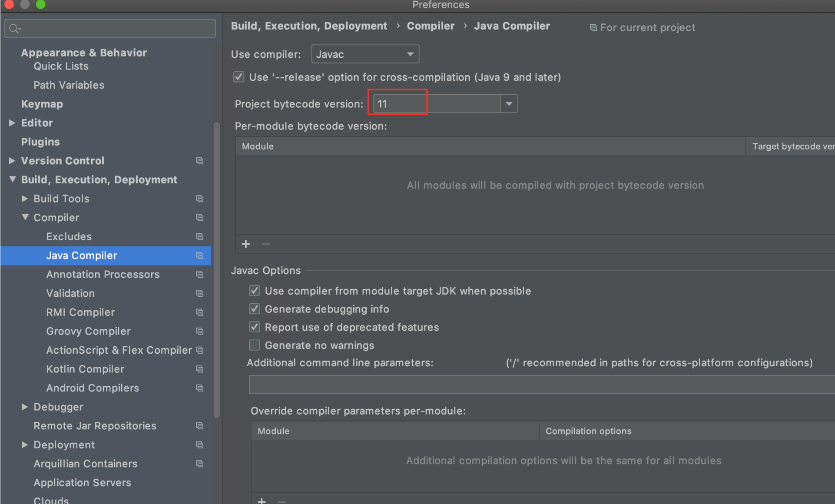
Task: Click the search magnifier icon in settings
Action: (14, 29)
